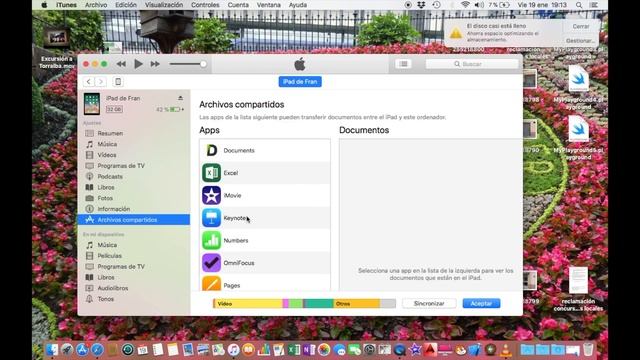The height and width of the screenshot is (360, 640).
Task: Eject iPad de Fran using the eject icon
Action: coord(180,98)
